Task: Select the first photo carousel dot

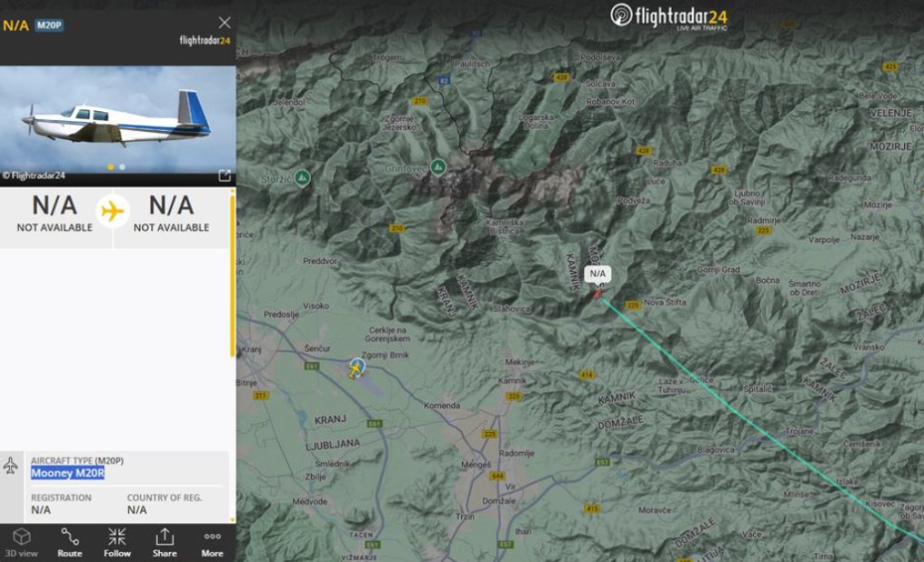Action: click(x=111, y=167)
